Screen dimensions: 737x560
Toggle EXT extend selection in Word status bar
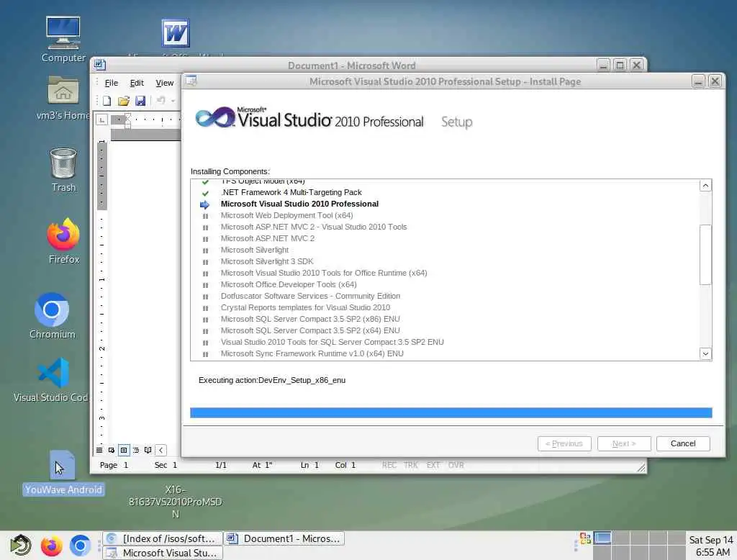click(x=433, y=465)
